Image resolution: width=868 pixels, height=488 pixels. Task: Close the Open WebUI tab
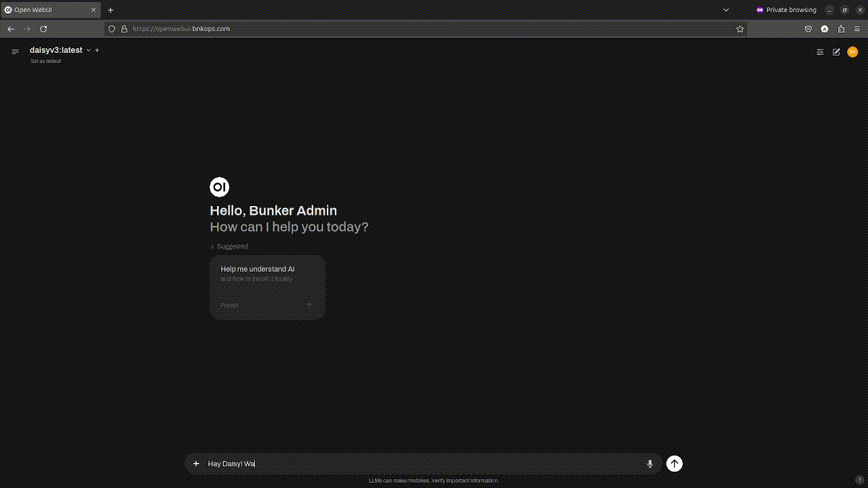(x=94, y=10)
